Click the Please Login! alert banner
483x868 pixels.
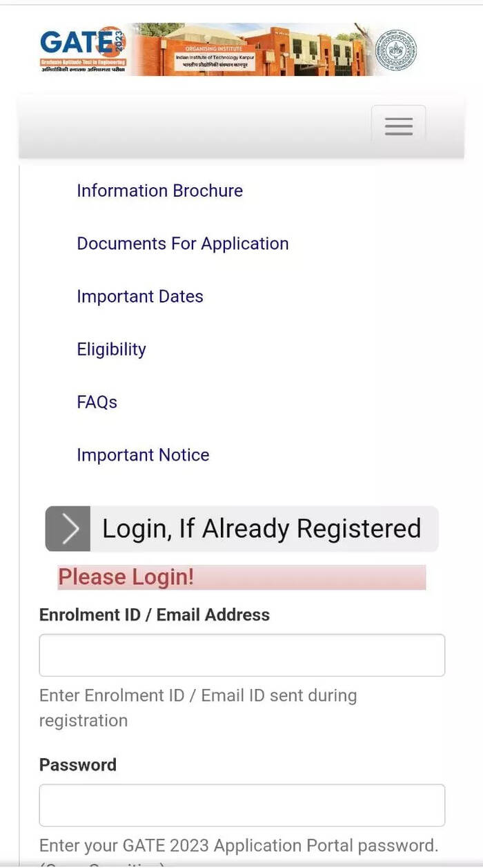click(x=240, y=577)
